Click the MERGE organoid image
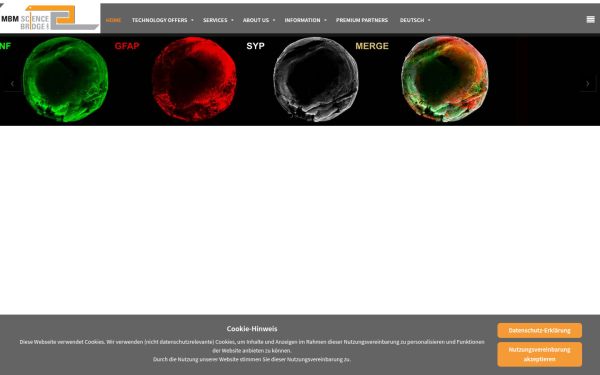Screen dimensions: 600x375 (x=445, y=79)
